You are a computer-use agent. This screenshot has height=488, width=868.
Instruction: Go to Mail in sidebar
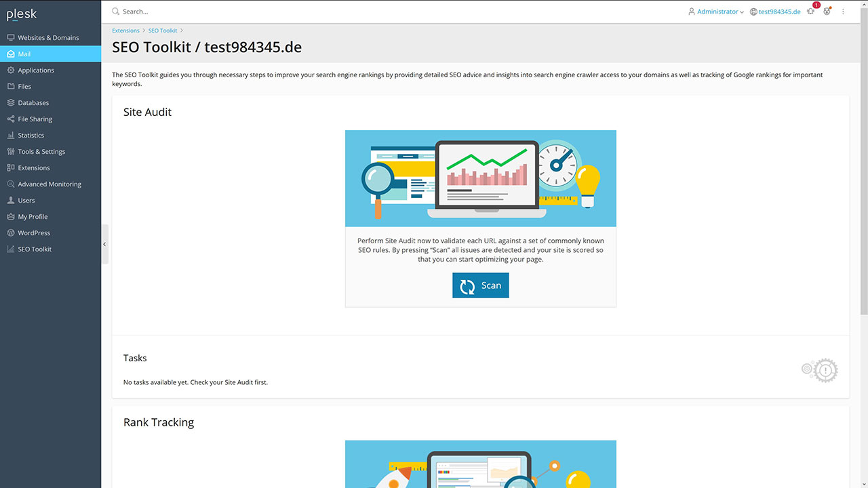tap(50, 54)
